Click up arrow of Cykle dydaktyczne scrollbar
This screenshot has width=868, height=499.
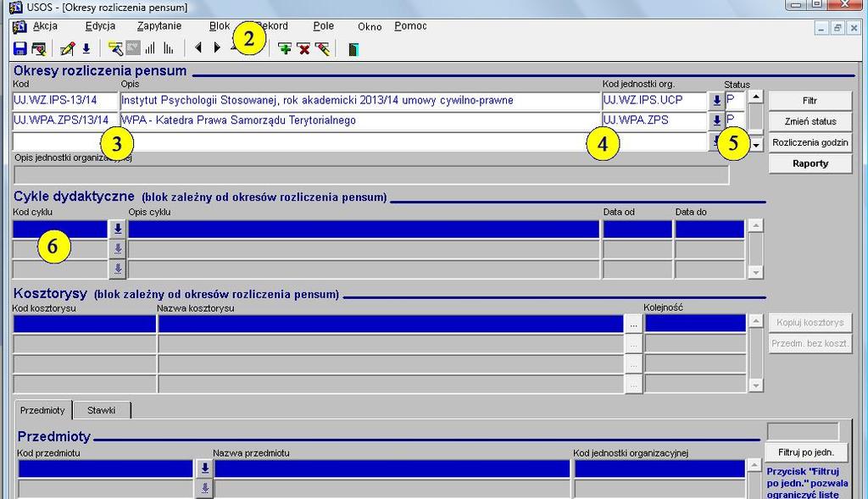[755, 225]
